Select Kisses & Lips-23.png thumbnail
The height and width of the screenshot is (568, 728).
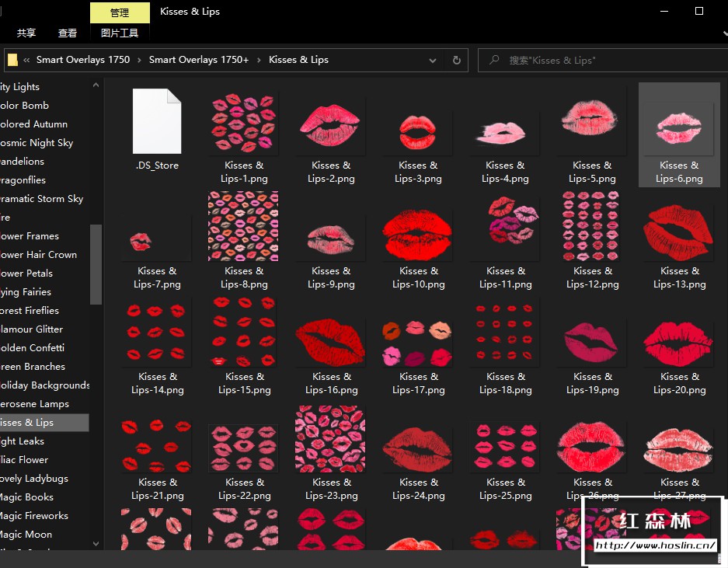point(330,439)
